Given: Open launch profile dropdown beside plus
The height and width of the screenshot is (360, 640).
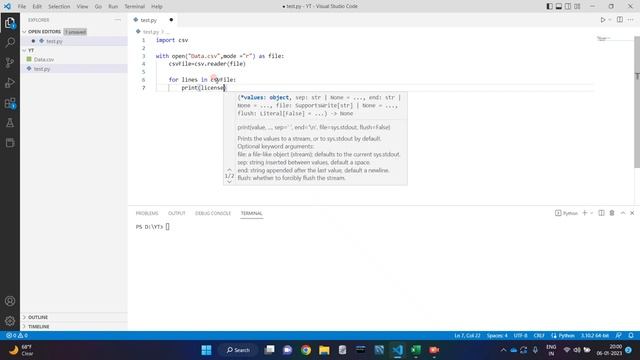Looking at the screenshot, I should click(x=591, y=213).
